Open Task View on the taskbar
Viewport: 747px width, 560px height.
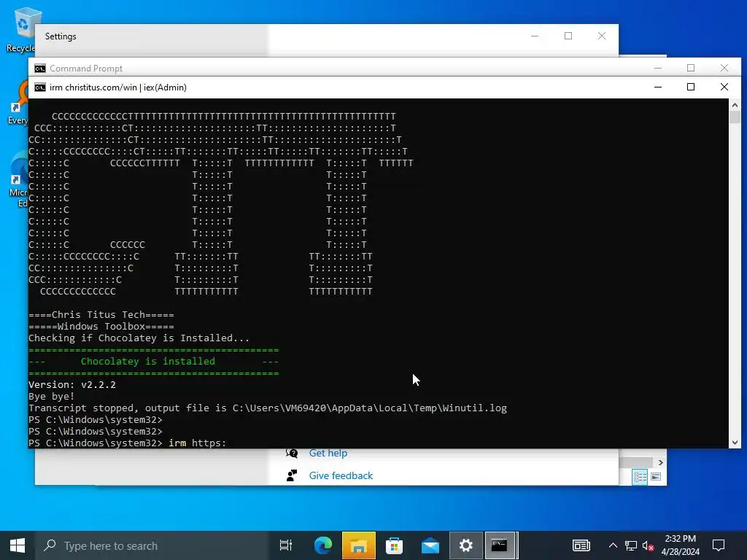tap(286, 545)
